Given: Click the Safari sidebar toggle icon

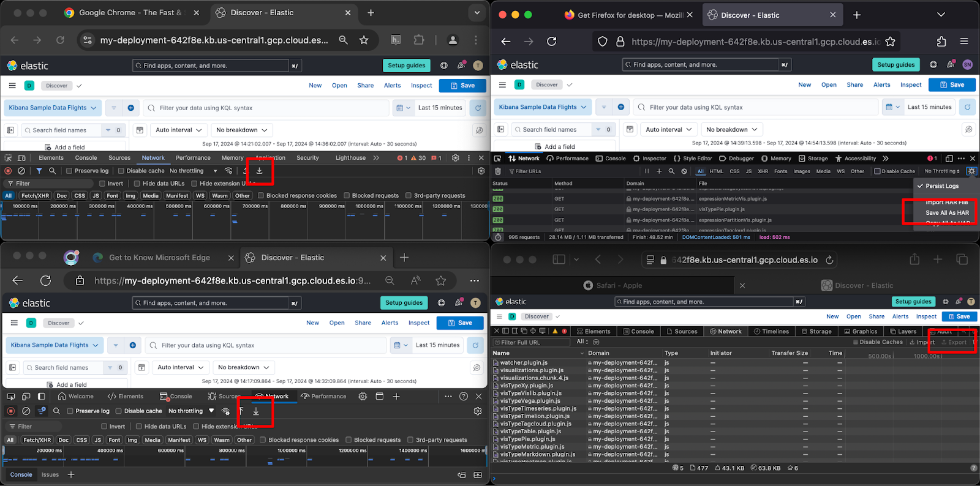Looking at the screenshot, I should pos(559,260).
